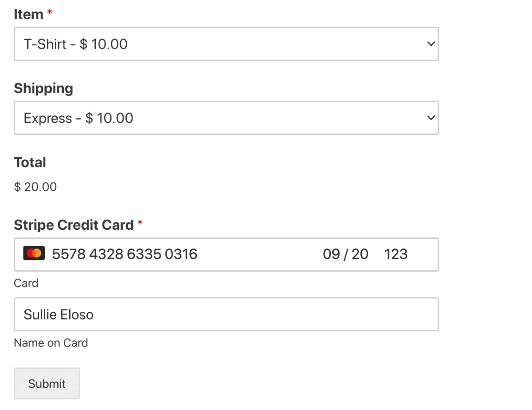532x410 pixels.
Task: Click the Stripe Credit Card label
Action: coord(73,225)
